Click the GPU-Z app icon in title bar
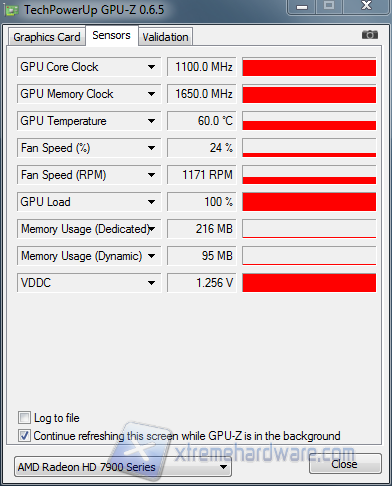Viewport: 392px width, 486px height. pos(11,11)
